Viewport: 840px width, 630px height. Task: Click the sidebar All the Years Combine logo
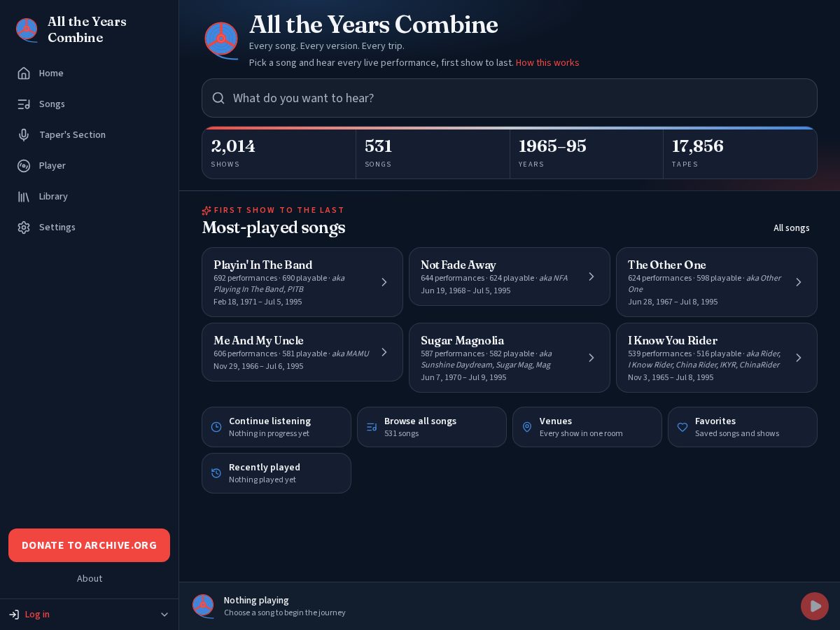27,29
